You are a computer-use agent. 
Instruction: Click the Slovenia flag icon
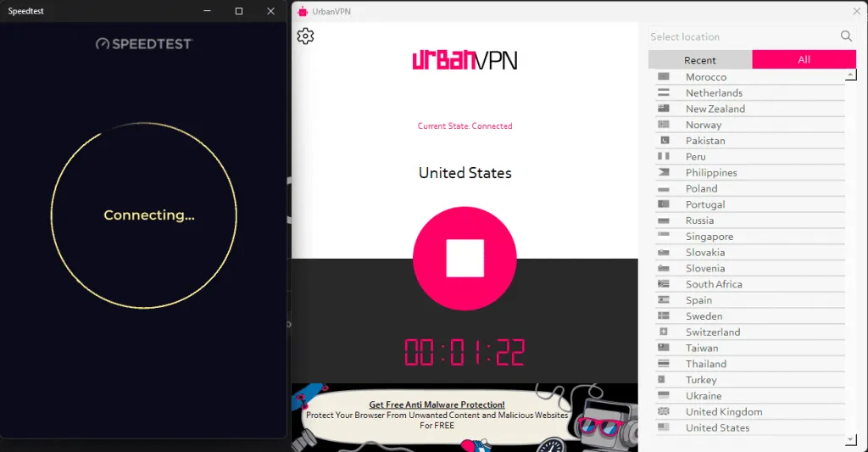663,268
